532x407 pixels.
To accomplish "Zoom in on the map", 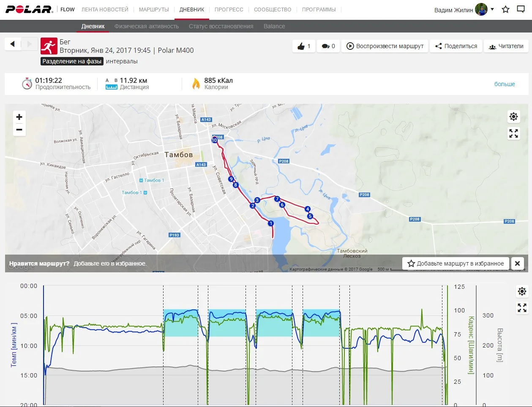I will click(x=19, y=117).
